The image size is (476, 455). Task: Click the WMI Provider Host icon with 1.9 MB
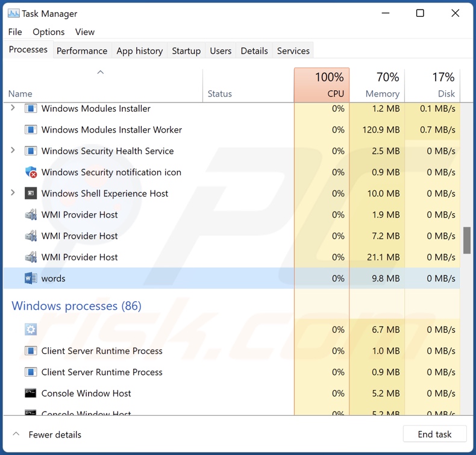point(31,215)
